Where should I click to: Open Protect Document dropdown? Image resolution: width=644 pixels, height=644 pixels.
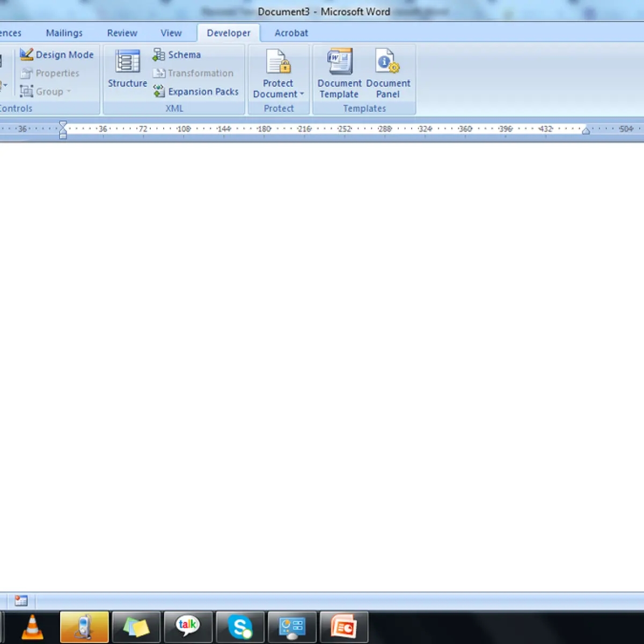279,74
